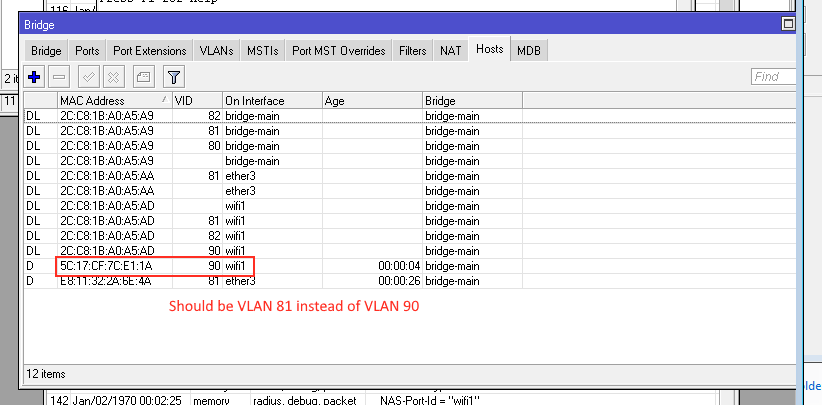Select the E8:11:32:2A:6E:4A host row

click(410, 281)
